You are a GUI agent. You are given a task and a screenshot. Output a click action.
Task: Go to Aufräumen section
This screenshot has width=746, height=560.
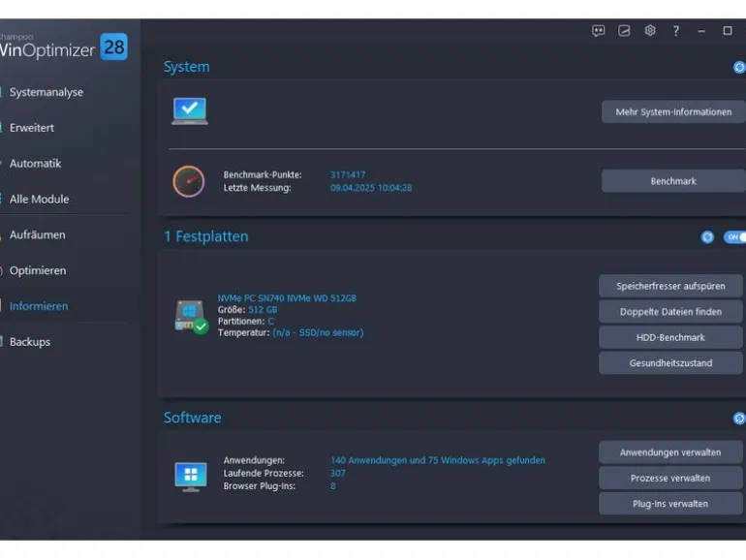point(37,234)
